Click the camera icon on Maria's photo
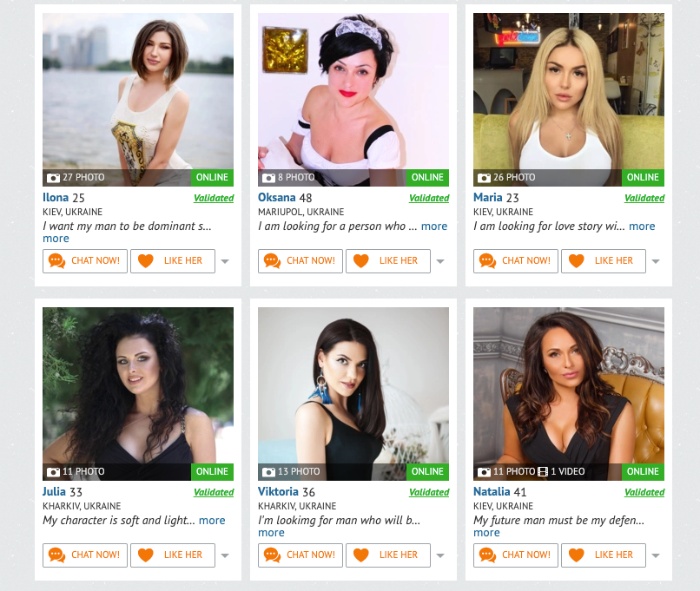 point(484,178)
